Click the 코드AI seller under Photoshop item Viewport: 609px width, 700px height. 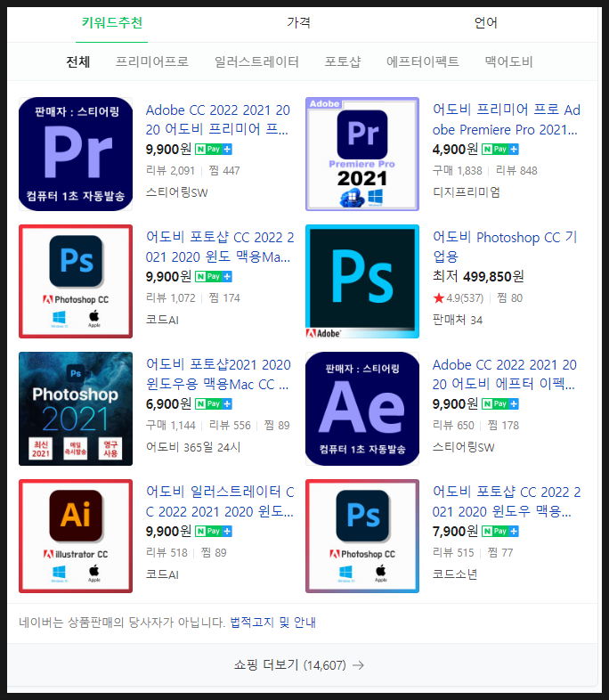(x=162, y=320)
